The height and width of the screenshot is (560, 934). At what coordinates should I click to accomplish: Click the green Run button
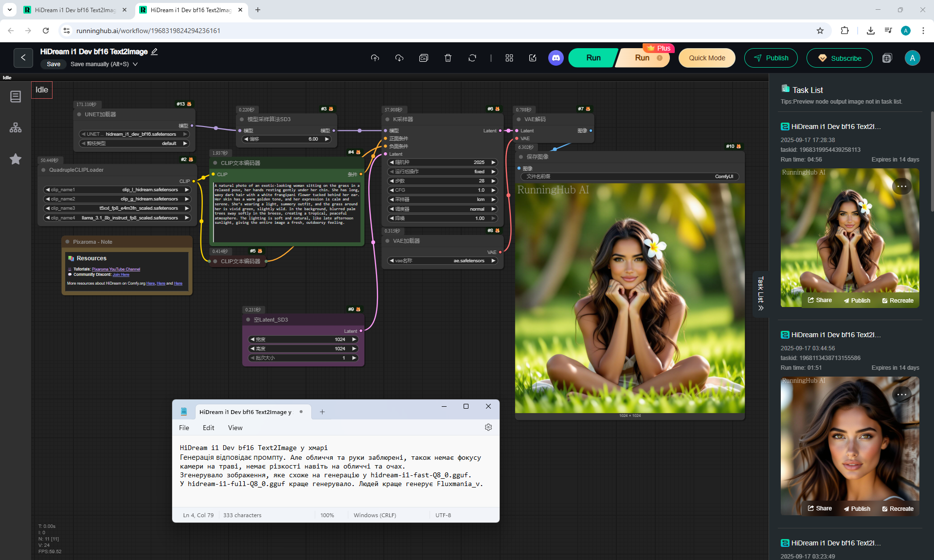tap(593, 58)
